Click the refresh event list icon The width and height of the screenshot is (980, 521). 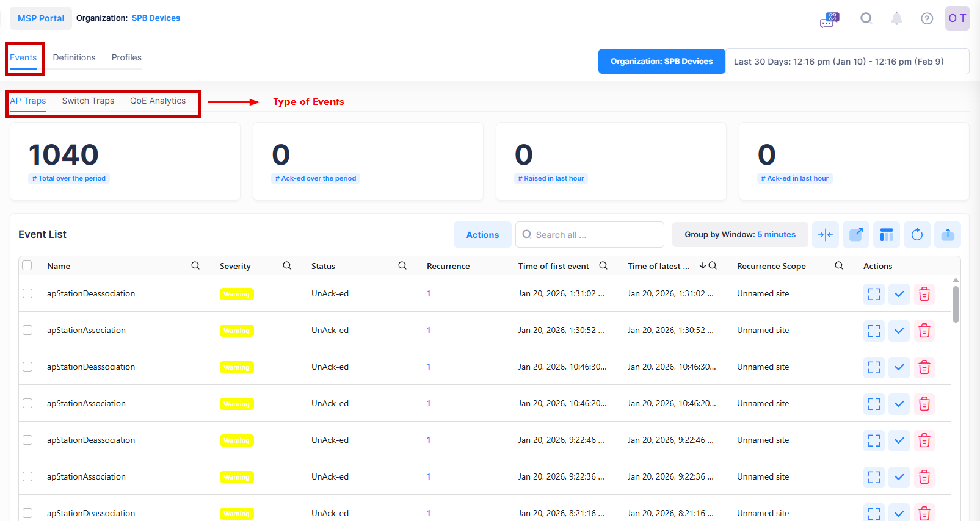coord(917,235)
